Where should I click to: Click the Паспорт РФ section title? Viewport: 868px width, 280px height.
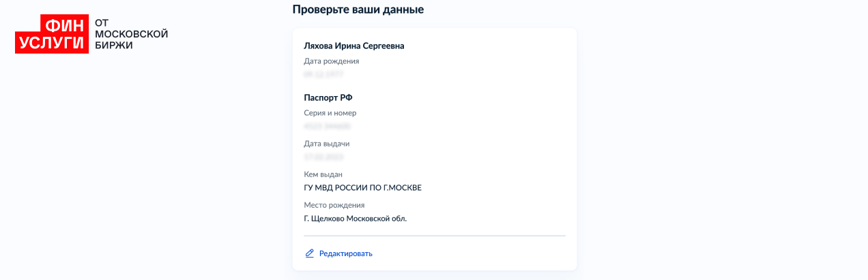328,97
